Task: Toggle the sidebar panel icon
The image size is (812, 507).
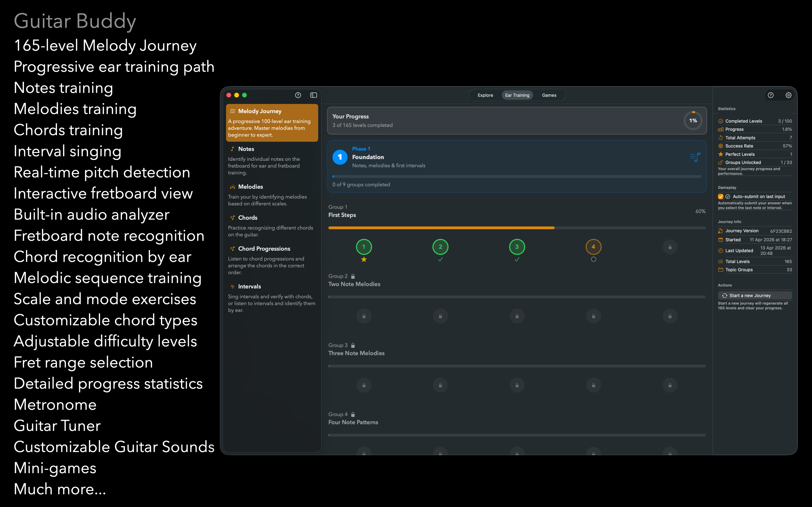Action: tap(314, 95)
